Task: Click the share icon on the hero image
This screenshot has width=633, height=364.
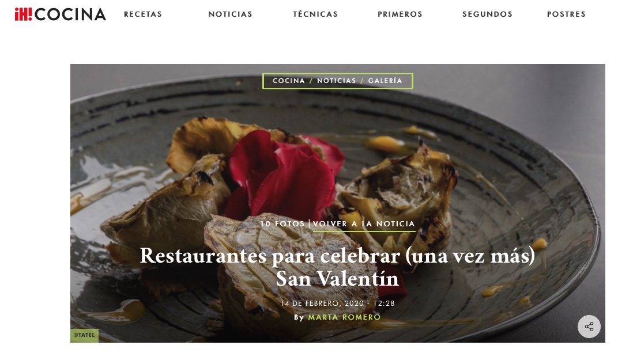Action: point(589,326)
